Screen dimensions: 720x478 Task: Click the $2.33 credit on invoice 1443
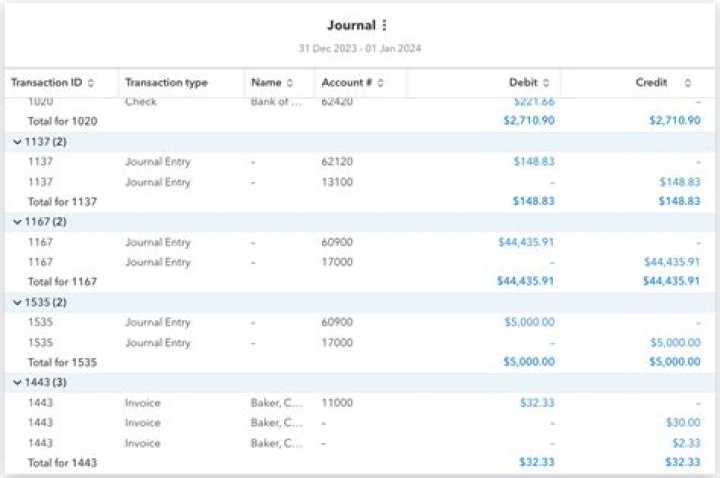click(x=686, y=443)
